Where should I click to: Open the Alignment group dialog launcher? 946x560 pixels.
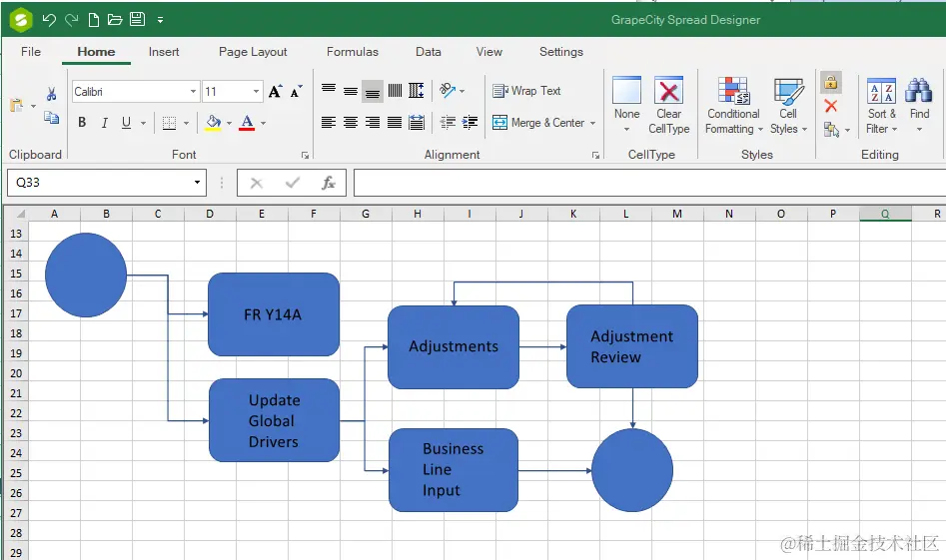coord(595,156)
